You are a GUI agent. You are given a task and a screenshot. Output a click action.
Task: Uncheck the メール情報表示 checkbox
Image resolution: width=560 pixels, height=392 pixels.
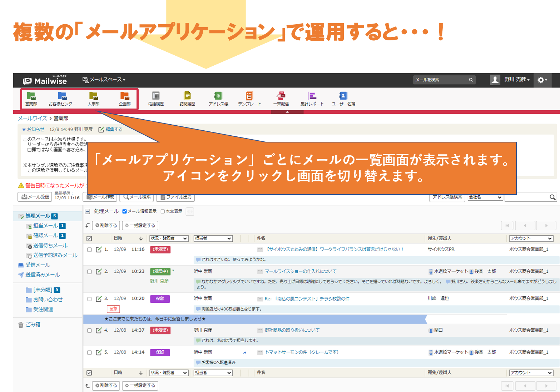124,211
